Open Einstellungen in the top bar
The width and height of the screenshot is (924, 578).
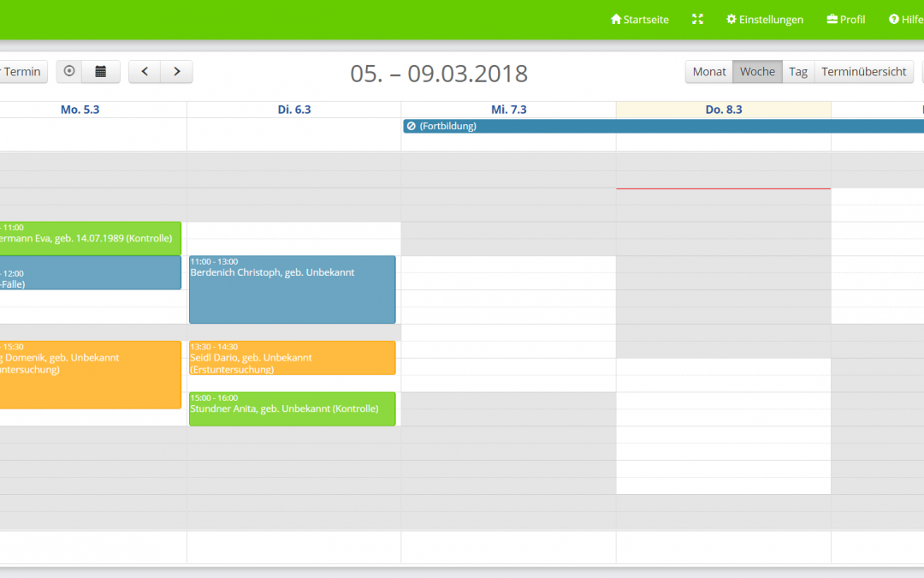[x=765, y=20]
